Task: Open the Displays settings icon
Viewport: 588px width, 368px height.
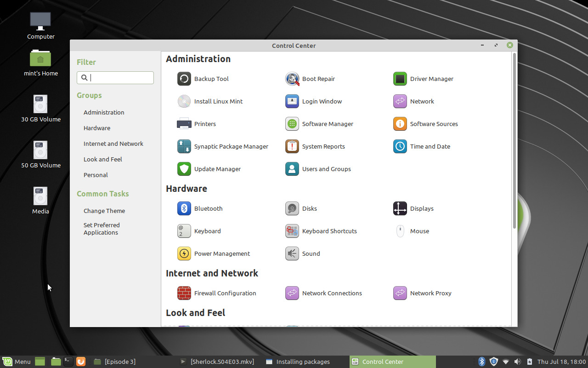Action: click(400, 208)
